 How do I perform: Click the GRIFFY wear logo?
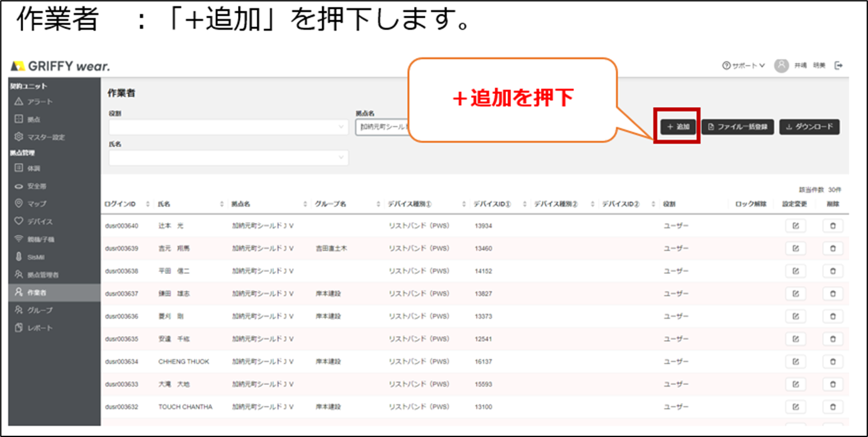61,66
